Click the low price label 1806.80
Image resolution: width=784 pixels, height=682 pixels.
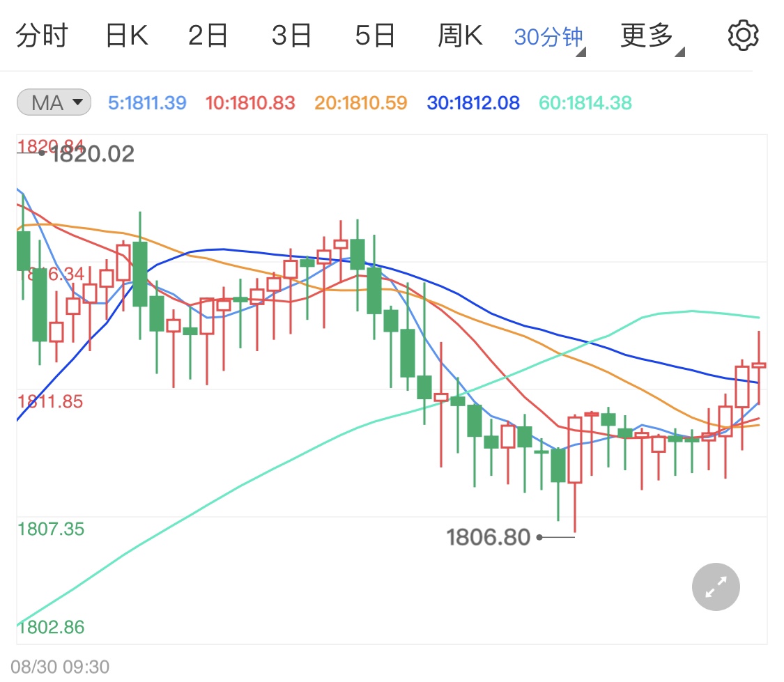coord(488,537)
